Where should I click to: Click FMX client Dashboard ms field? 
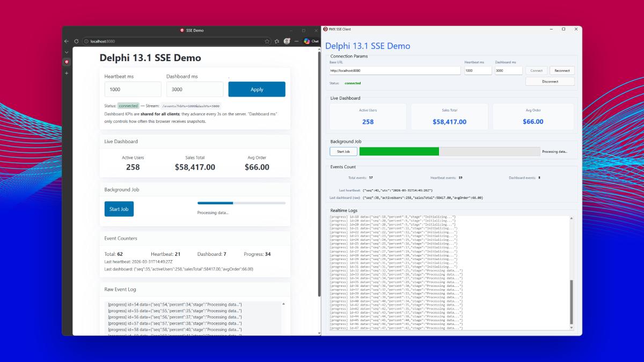[509, 70]
